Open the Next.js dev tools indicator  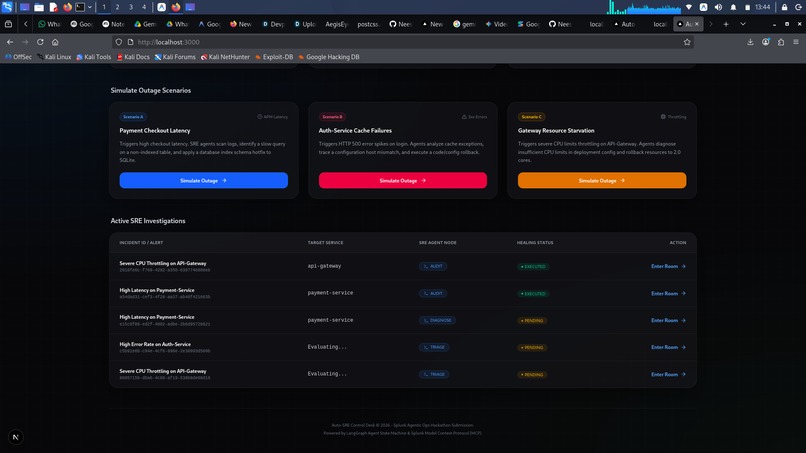pos(15,437)
